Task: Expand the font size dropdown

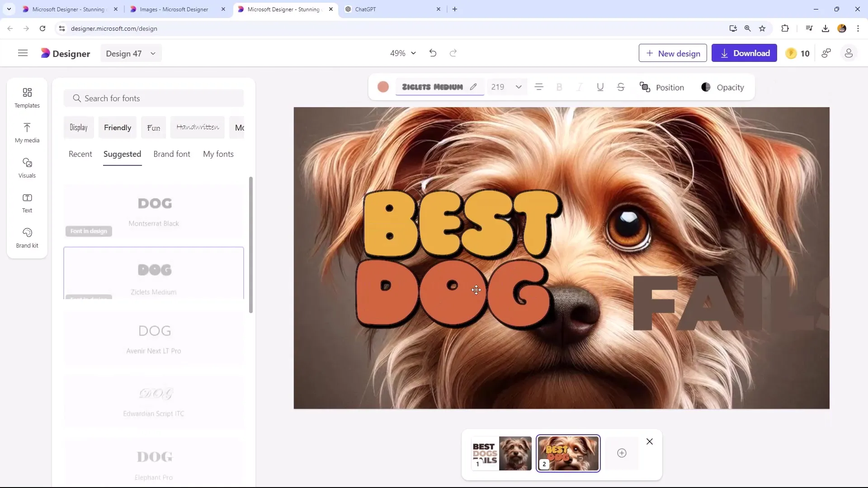Action: coord(518,87)
